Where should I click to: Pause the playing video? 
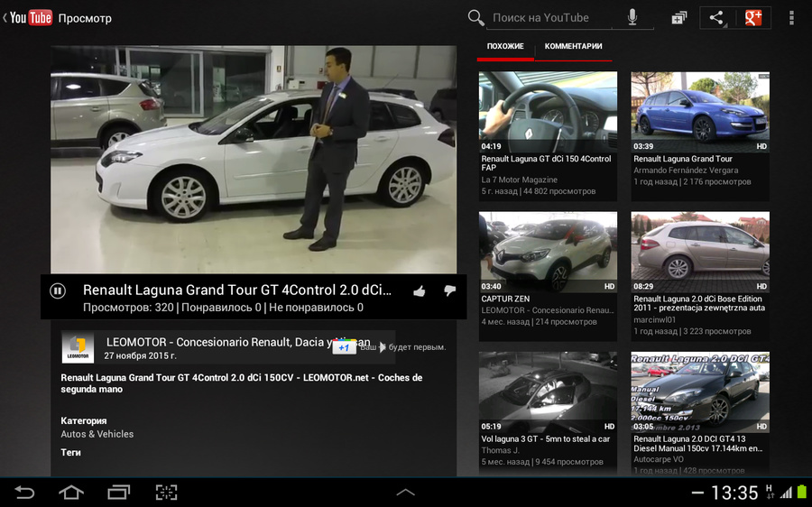point(58,291)
